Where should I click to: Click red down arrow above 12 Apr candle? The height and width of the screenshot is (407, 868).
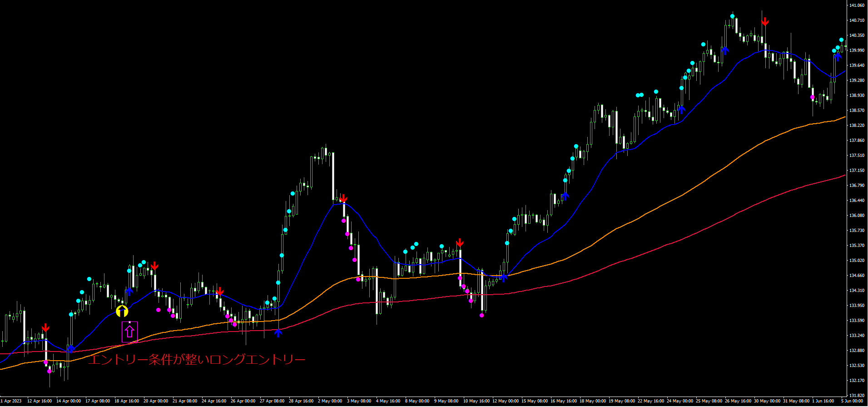45,328
